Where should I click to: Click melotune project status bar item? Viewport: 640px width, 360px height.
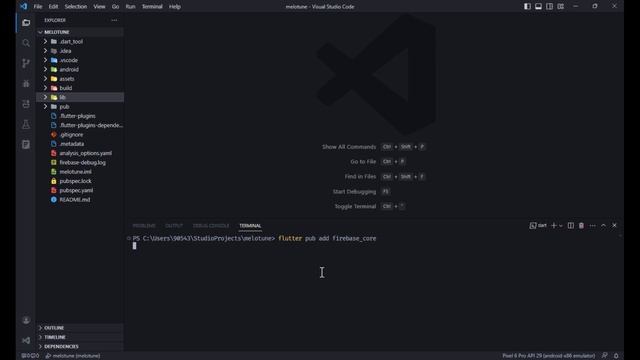pyautogui.click(x=73, y=356)
